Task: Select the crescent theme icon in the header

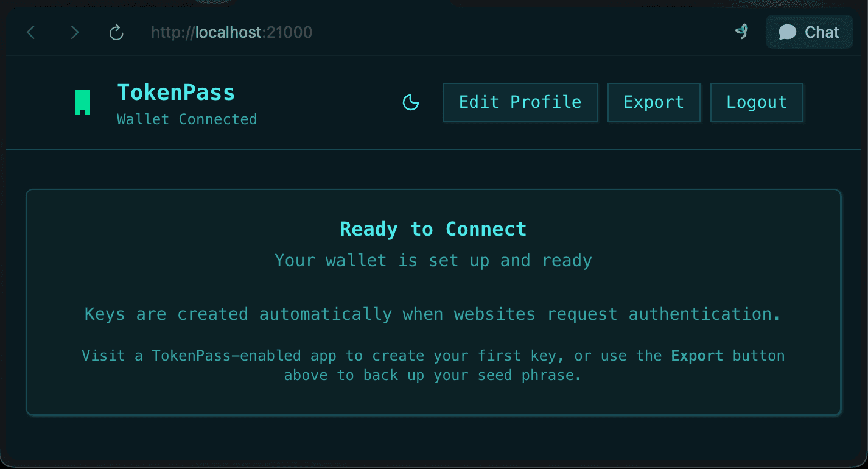Action: point(411,102)
